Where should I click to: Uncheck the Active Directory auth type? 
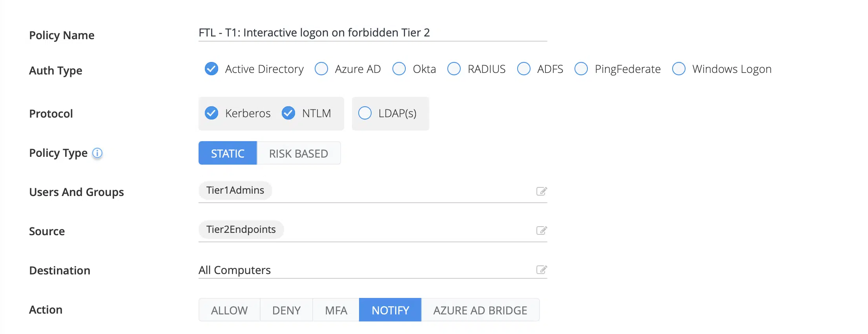[x=212, y=69]
